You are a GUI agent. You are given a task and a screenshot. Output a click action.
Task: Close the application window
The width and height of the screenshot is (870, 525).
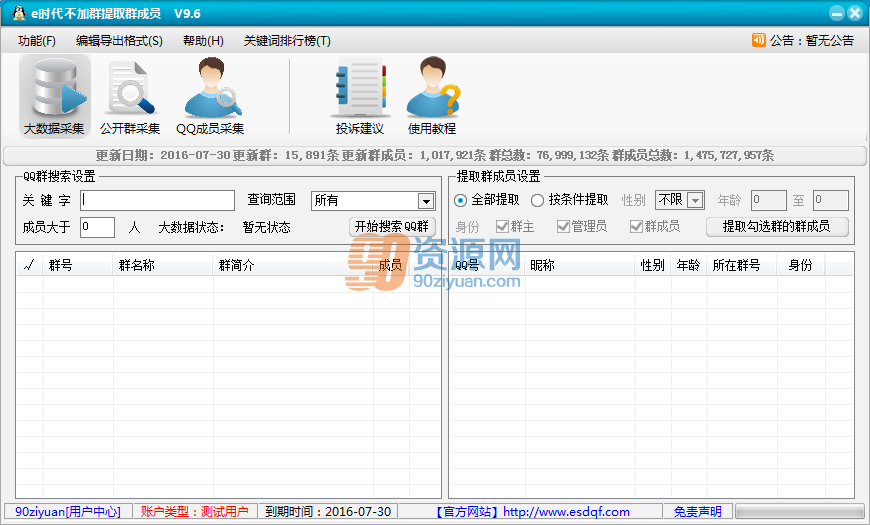[855, 13]
